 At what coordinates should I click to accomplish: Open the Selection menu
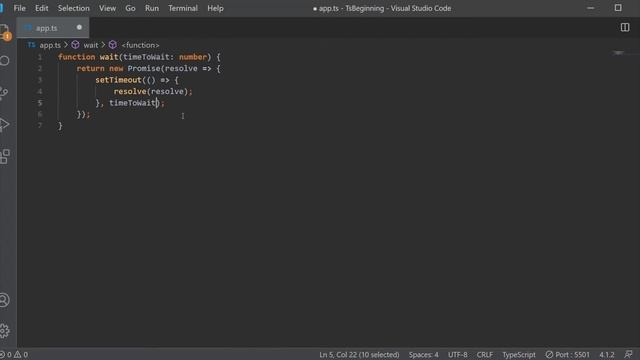coord(73,8)
